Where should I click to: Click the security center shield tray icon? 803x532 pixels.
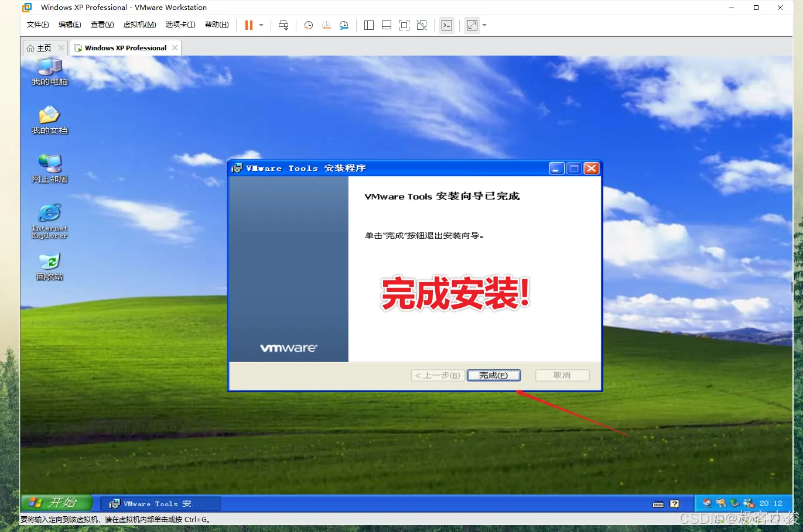(707, 503)
